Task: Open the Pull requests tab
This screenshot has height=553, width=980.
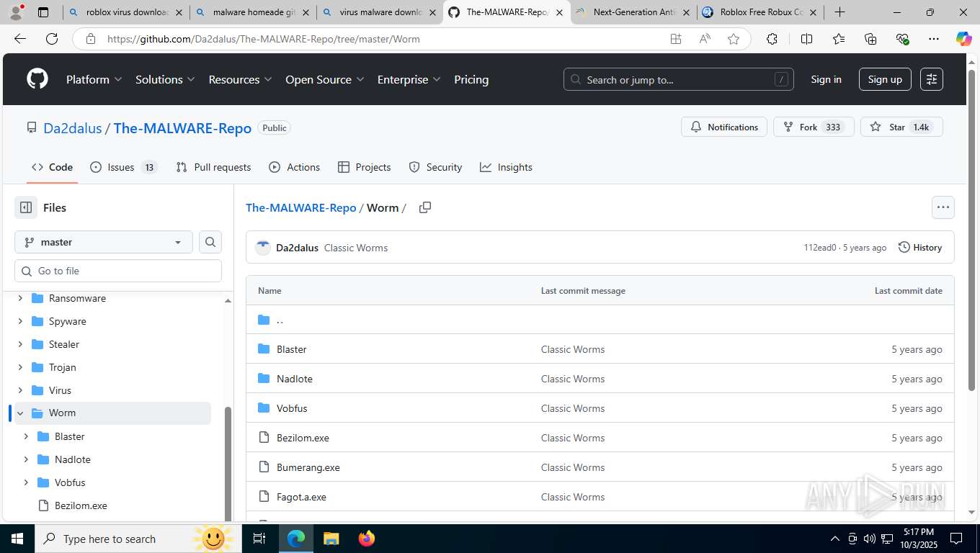Action: (x=213, y=167)
